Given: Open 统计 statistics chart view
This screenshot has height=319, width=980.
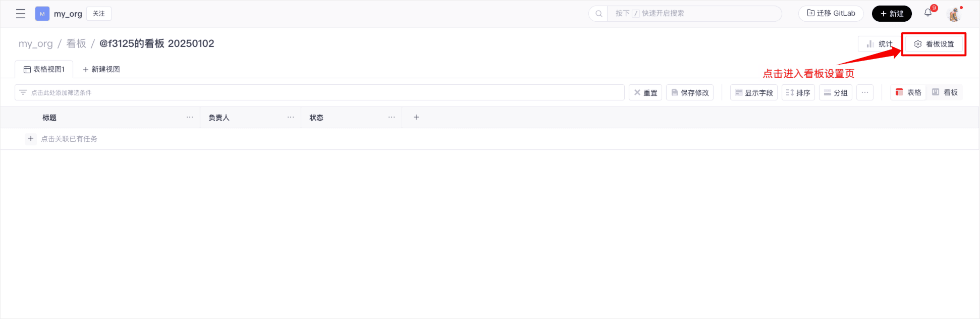Looking at the screenshot, I should 879,44.
